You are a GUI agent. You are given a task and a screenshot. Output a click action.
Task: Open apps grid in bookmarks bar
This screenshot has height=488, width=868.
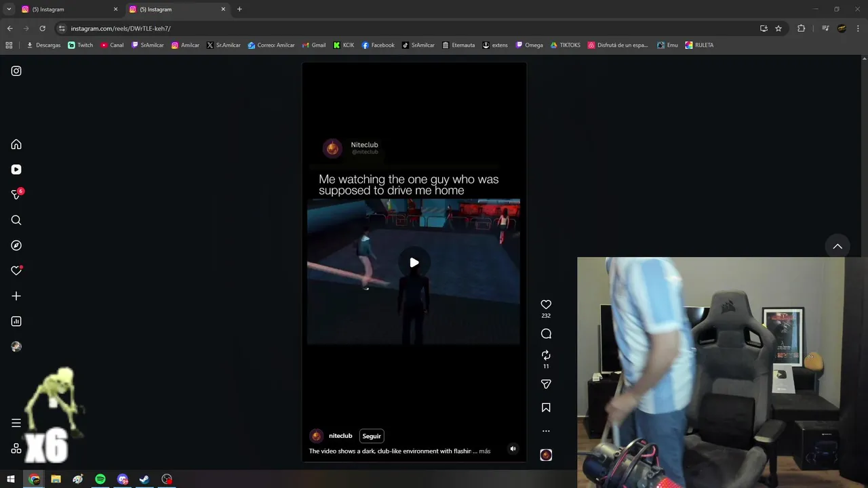click(9, 45)
